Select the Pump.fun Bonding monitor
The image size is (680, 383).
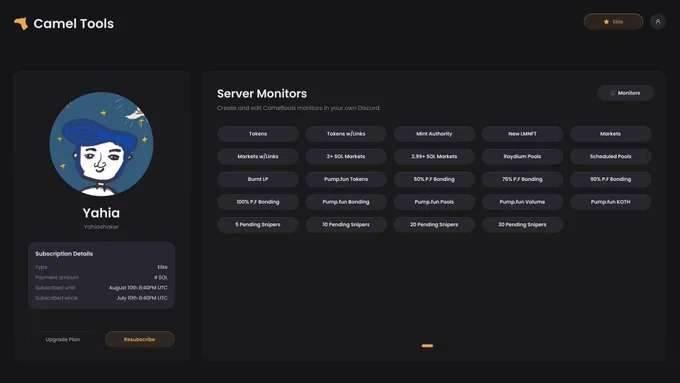[346, 202]
